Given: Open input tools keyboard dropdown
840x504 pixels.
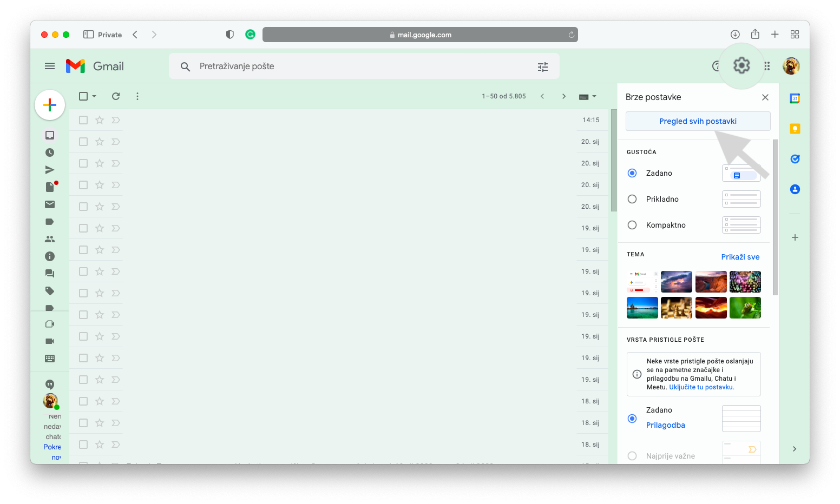Looking at the screenshot, I should pyautogui.click(x=588, y=96).
